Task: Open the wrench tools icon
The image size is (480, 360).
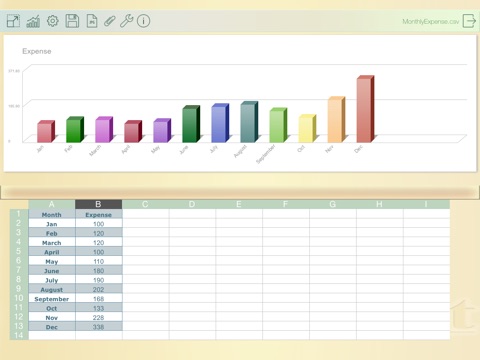Action: [x=126, y=21]
